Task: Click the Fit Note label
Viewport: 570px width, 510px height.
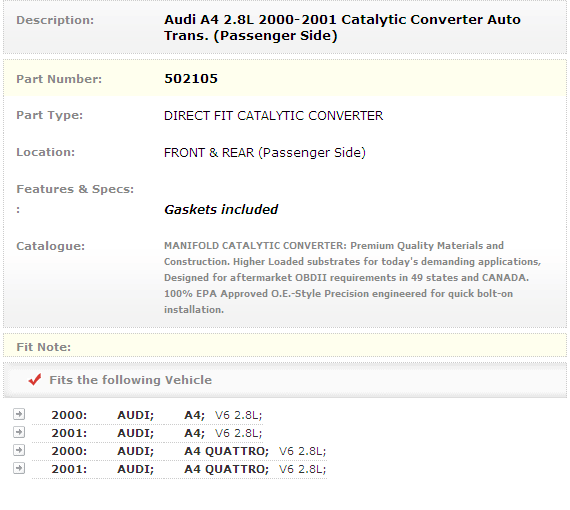Action: point(44,347)
